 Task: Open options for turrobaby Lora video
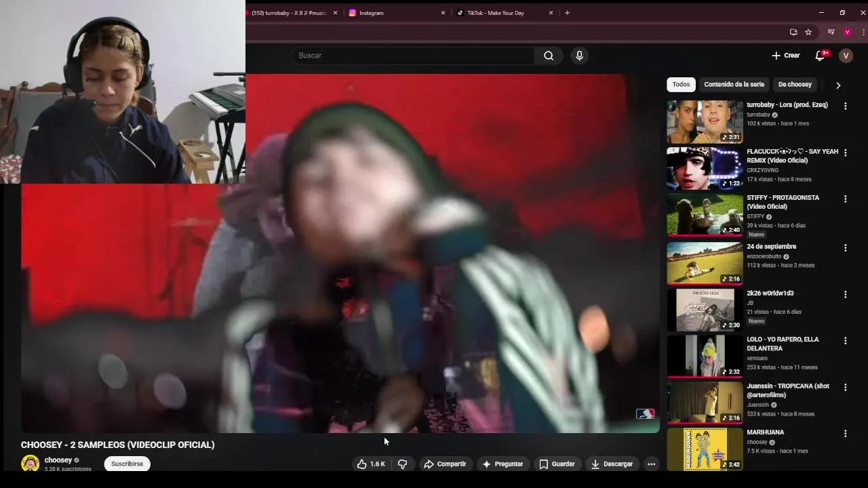(845, 106)
